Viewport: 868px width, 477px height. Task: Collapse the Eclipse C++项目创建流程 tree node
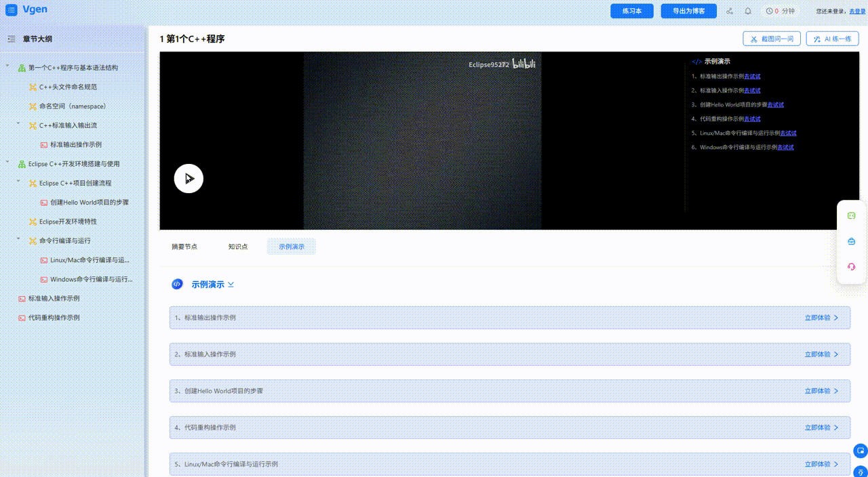18,182
